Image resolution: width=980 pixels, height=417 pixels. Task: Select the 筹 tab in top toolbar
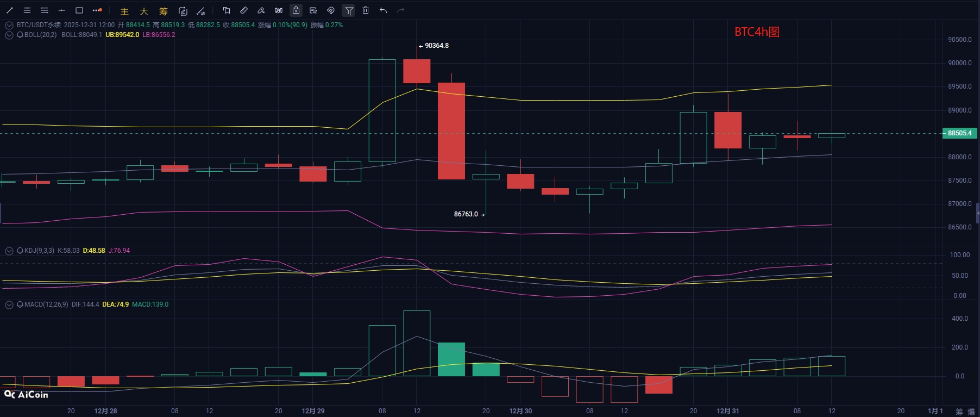click(x=164, y=11)
